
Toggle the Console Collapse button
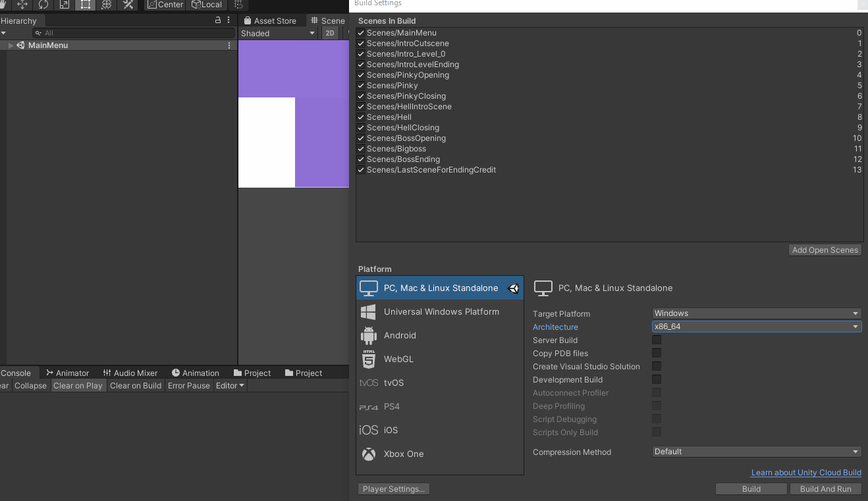[x=30, y=386]
